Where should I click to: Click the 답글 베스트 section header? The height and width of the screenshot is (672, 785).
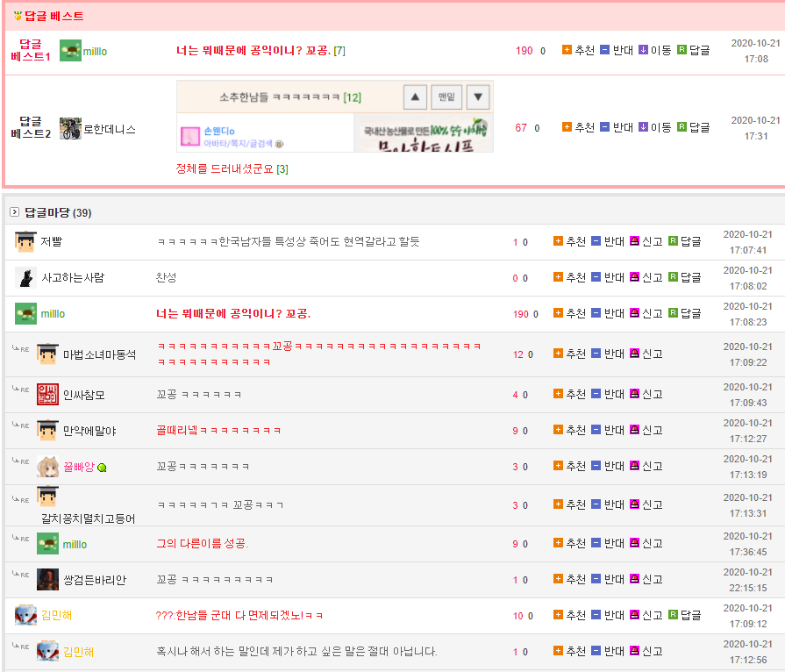[53, 17]
